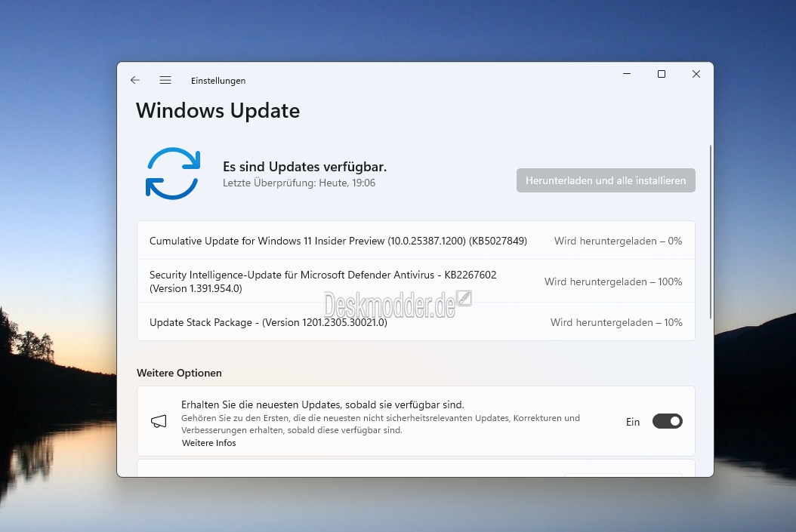Image resolution: width=796 pixels, height=532 pixels.
Task: Click the 'Ein' toggle state label
Action: click(633, 422)
